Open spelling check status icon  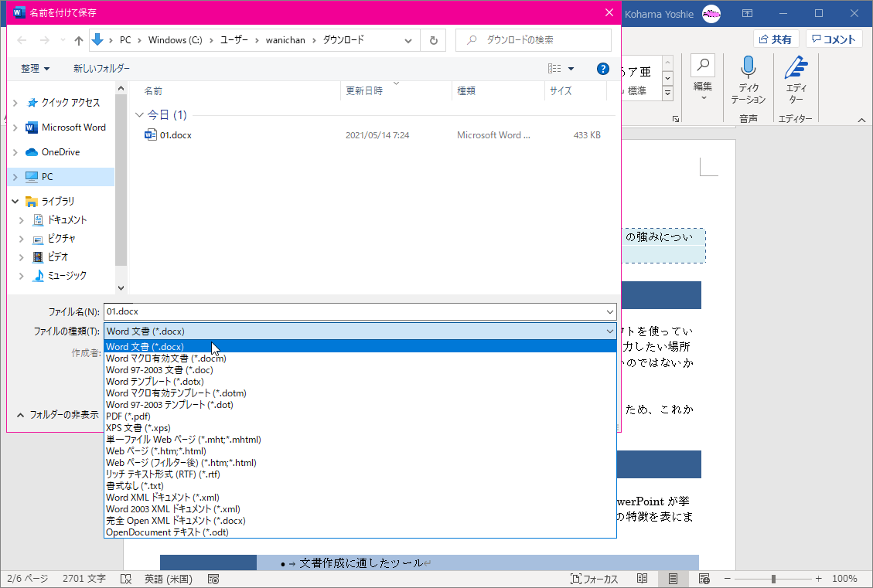click(126, 579)
